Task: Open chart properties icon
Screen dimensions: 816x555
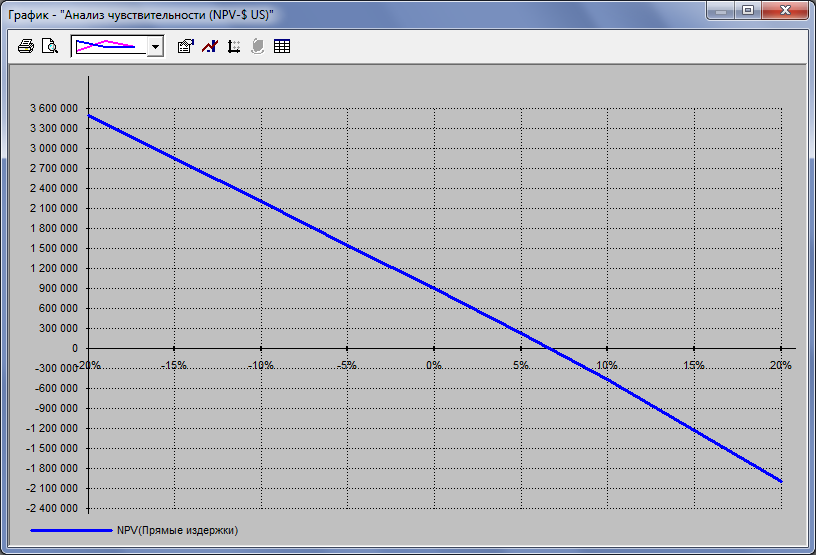Action: click(185, 46)
